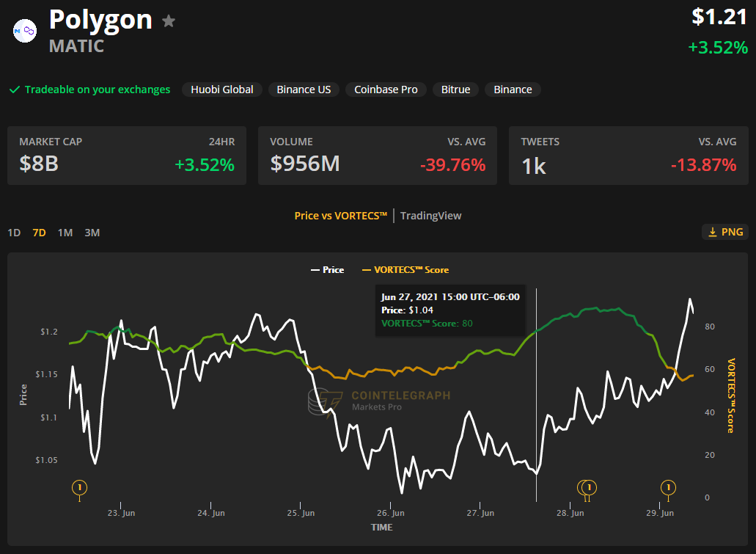Click the Binance US exchange tag
Viewport: 756px width, 554px height.
coord(304,90)
